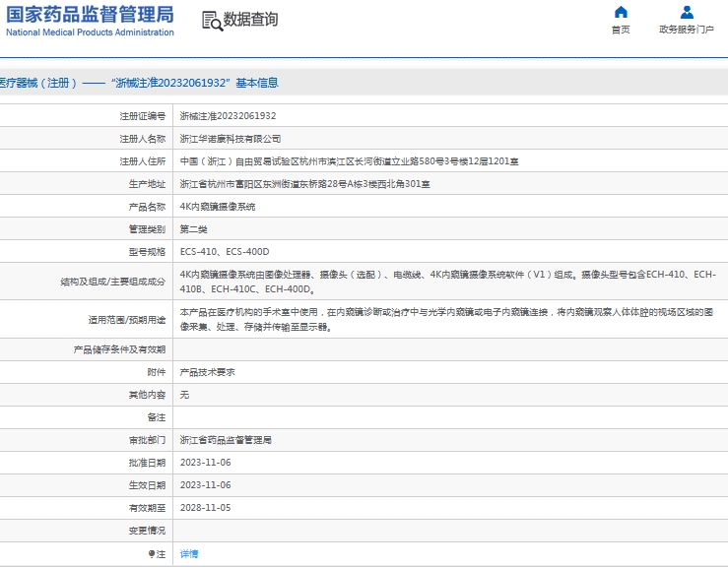This screenshot has width=728, height=567.
Task: Click the 生产地址 label
Action: (x=147, y=184)
